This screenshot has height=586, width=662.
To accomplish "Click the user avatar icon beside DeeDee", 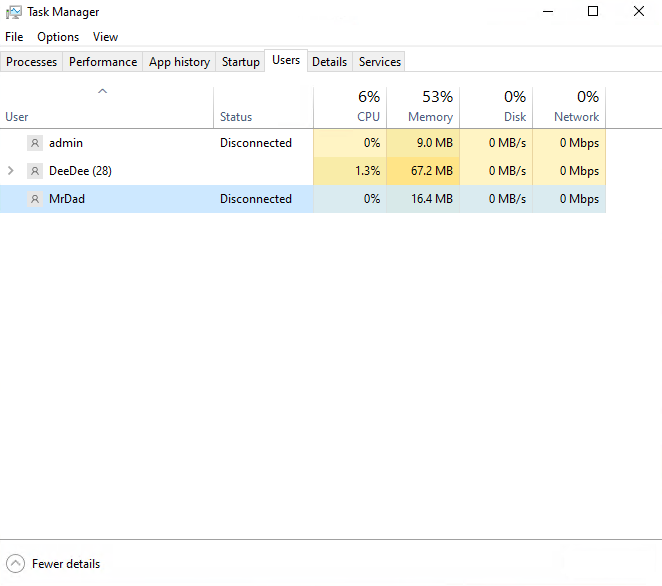I will pos(35,171).
